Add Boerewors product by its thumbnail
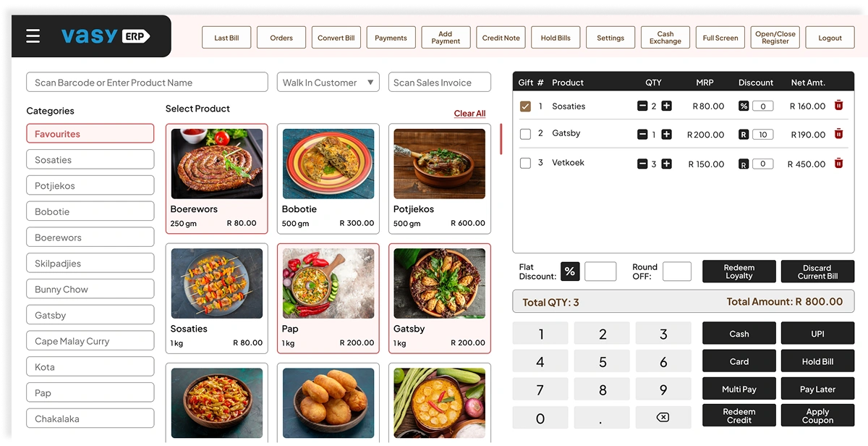Screen dimensions: 868x446 (x=216, y=164)
